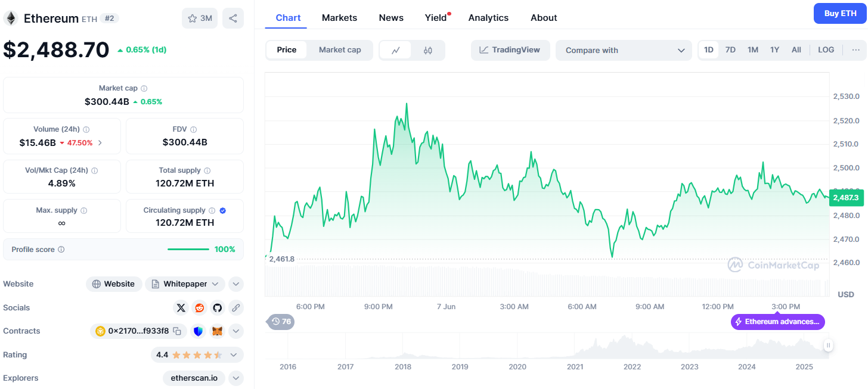Add token to MetaMask via fox icon
Image resolution: width=868 pixels, height=389 pixels.
(x=218, y=331)
